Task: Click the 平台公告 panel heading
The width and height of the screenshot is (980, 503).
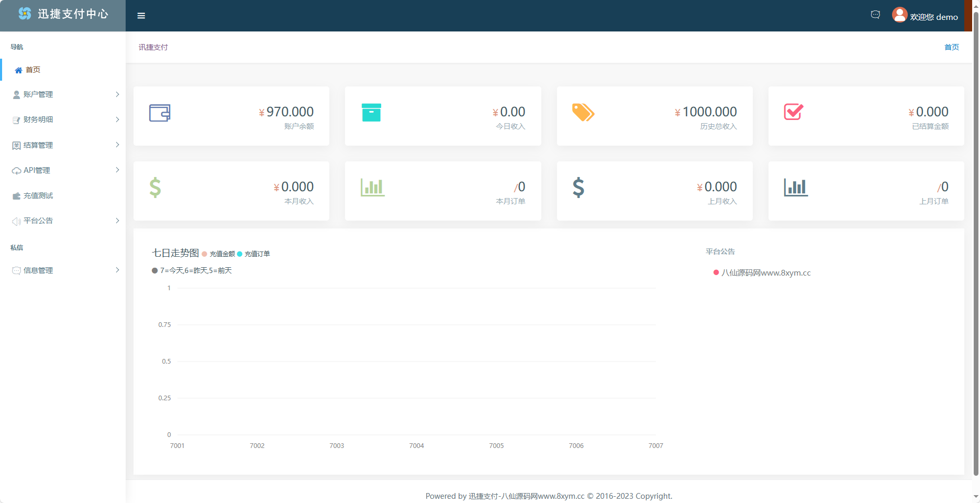Action: click(x=720, y=251)
